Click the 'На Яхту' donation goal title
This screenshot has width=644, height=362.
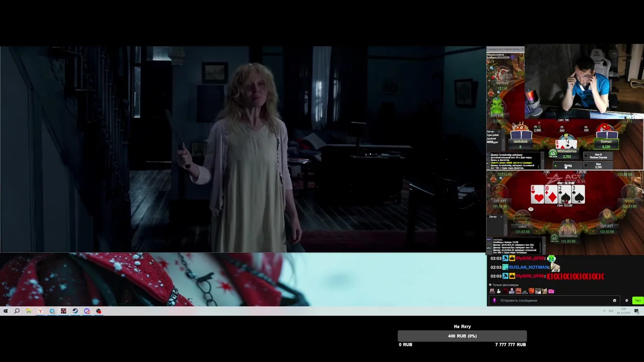pyautogui.click(x=462, y=327)
